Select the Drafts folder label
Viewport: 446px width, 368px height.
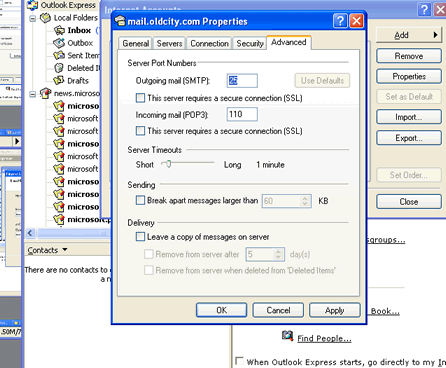78,81
